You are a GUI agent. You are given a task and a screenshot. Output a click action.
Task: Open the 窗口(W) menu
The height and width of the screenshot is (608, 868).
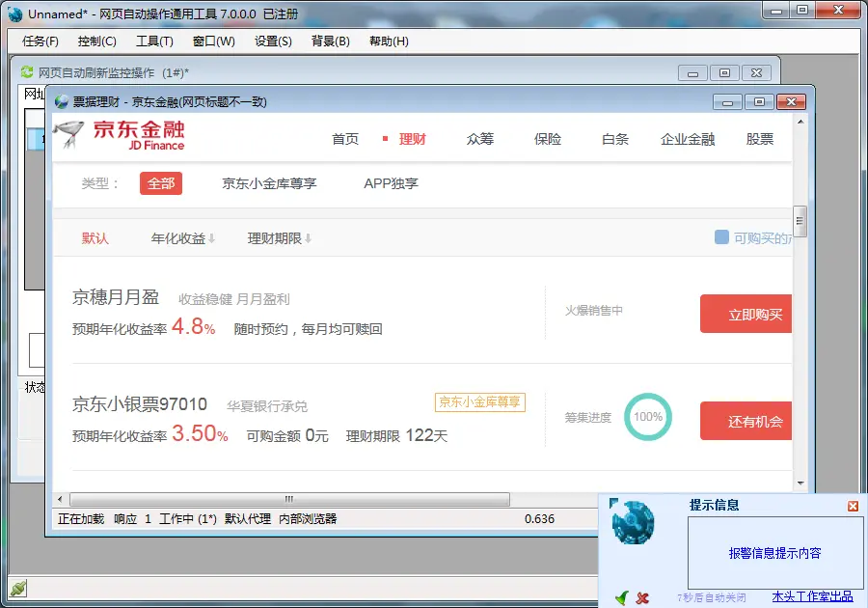(214, 41)
